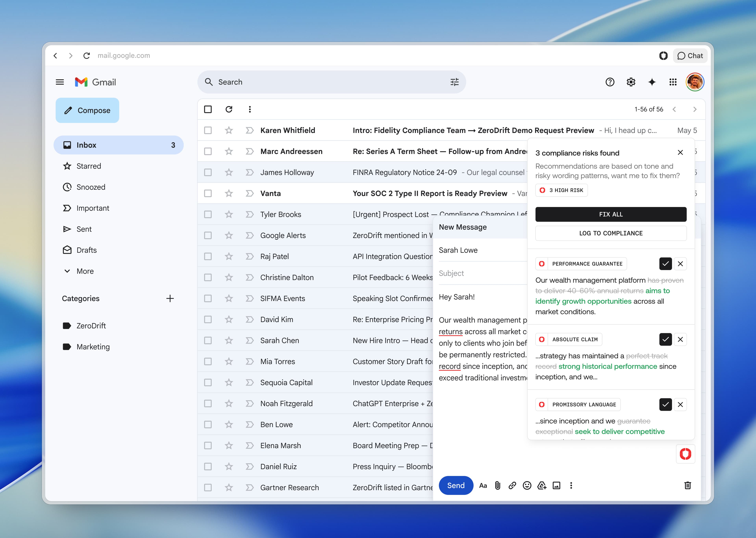Refresh the inbox message list

229,109
